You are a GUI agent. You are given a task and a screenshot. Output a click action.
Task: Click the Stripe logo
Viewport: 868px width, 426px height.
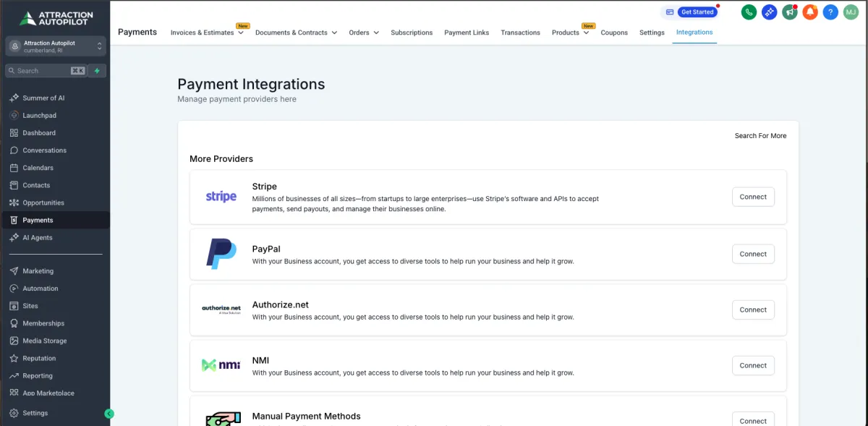pyautogui.click(x=221, y=197)
